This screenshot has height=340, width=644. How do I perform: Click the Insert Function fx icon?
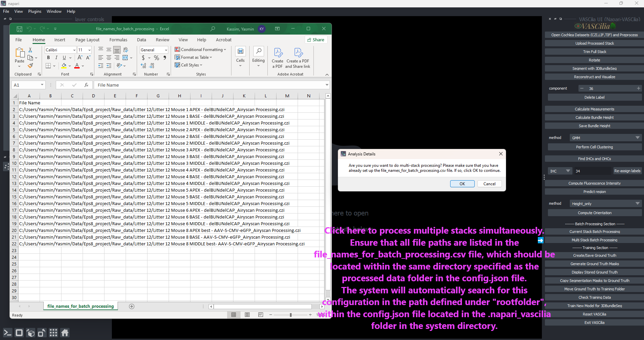coord(86,85)
